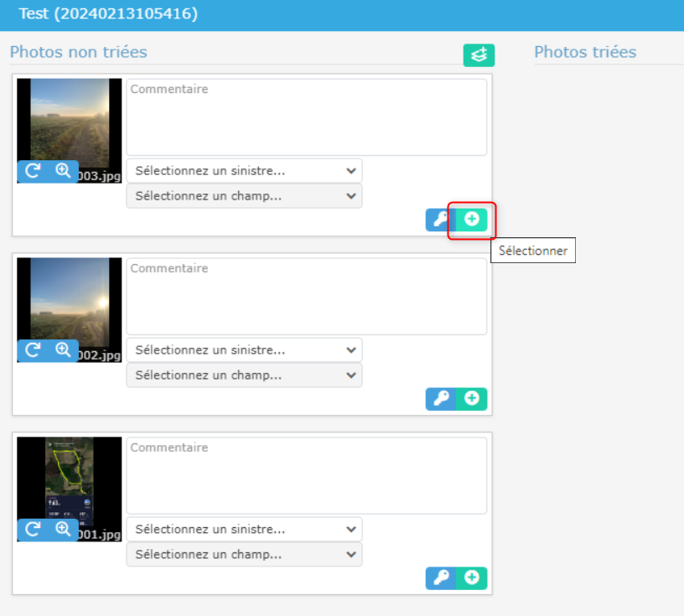The height and width of the screenshot is (616, 684).
Task: Click the 002.jpg sunrise thumbnail
Action: [70, 298]
